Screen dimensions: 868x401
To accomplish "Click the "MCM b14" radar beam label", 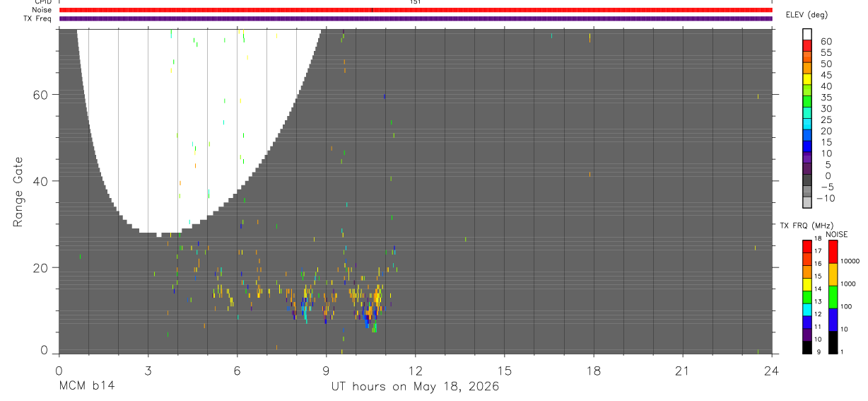I will tap(86, 386).
